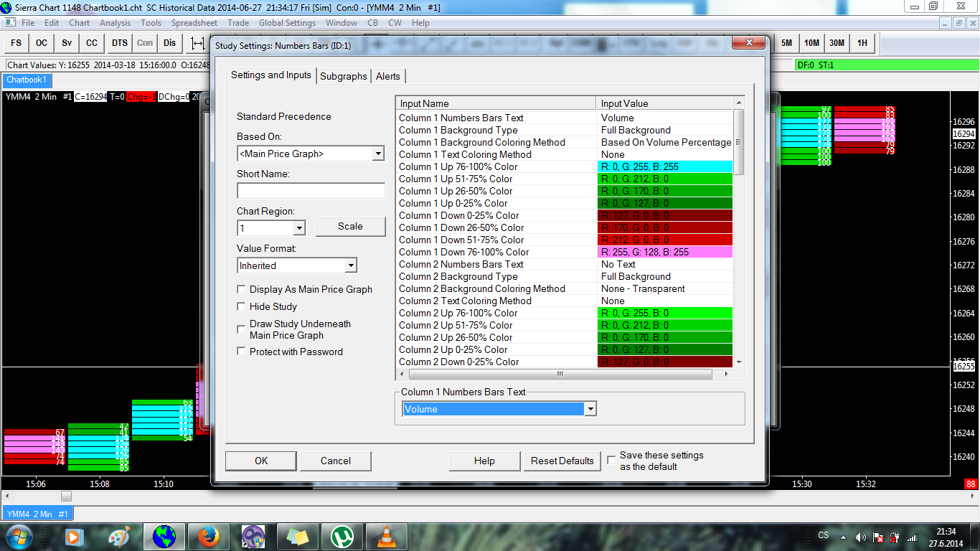Select the Column 1 Background Coloring Method row
The image size is (980, 551).
(565, 142)
